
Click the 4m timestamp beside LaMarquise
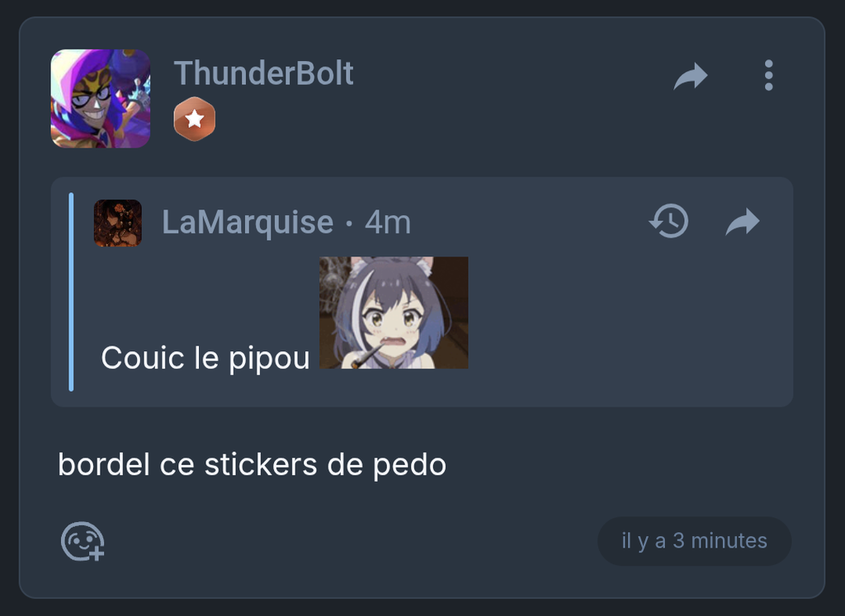388,223
